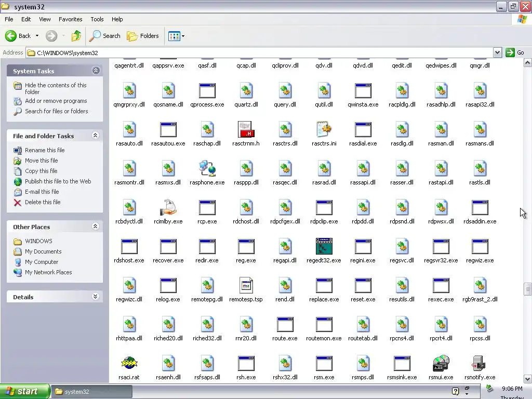Screen dimensions: 532x399
Task: Toggle the Folders tree pane
Action: (143, 36)
